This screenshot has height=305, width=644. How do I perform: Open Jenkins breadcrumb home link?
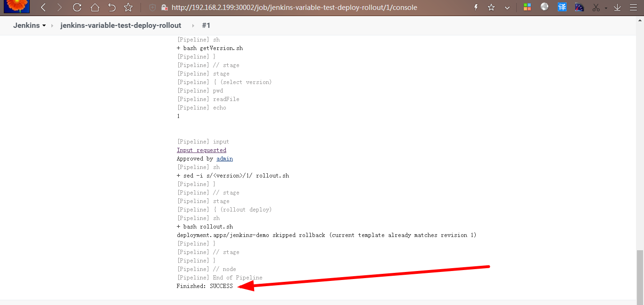pos(26,25)
